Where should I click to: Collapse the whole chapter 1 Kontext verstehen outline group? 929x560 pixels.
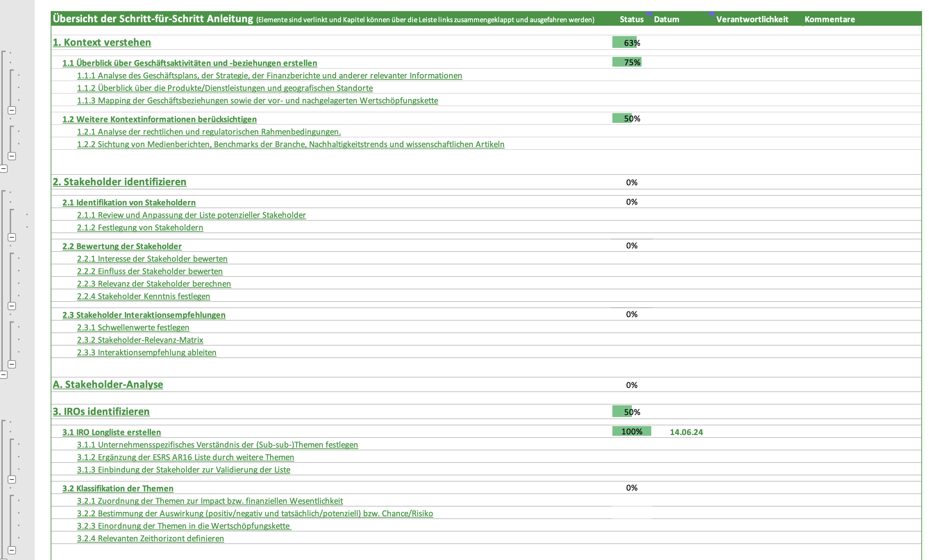coord(3,169)
